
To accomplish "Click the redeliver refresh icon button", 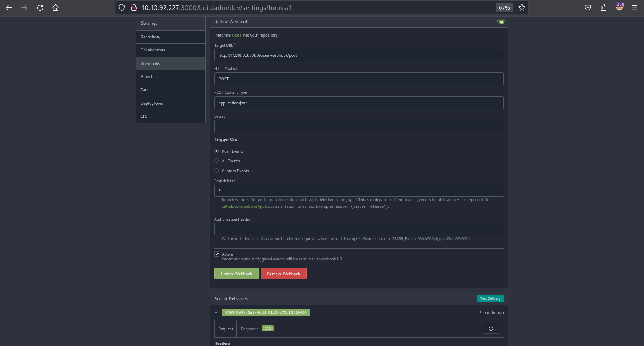I will tap(491, 329).
